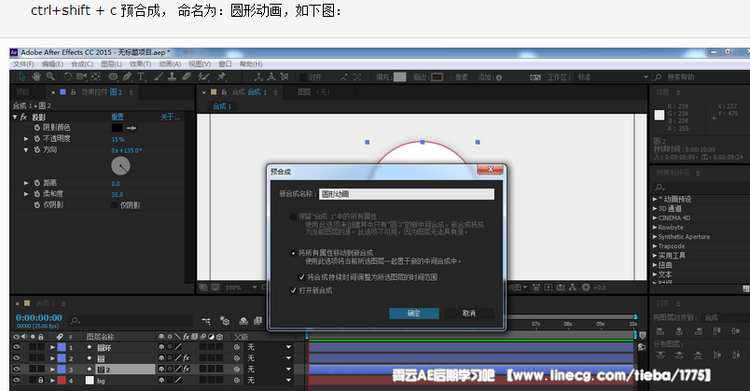Open the Animation (动画) menu
The image size is (750, 391).
coord(170,64)
